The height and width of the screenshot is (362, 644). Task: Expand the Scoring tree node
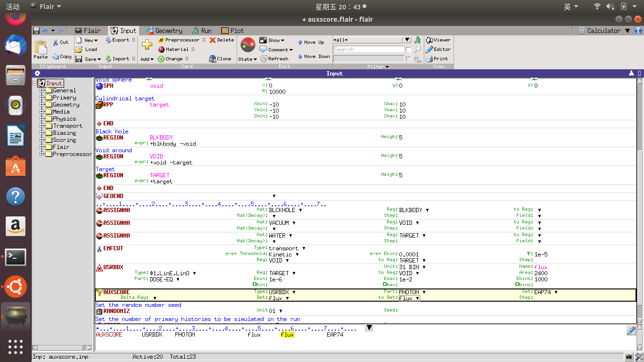42,140
